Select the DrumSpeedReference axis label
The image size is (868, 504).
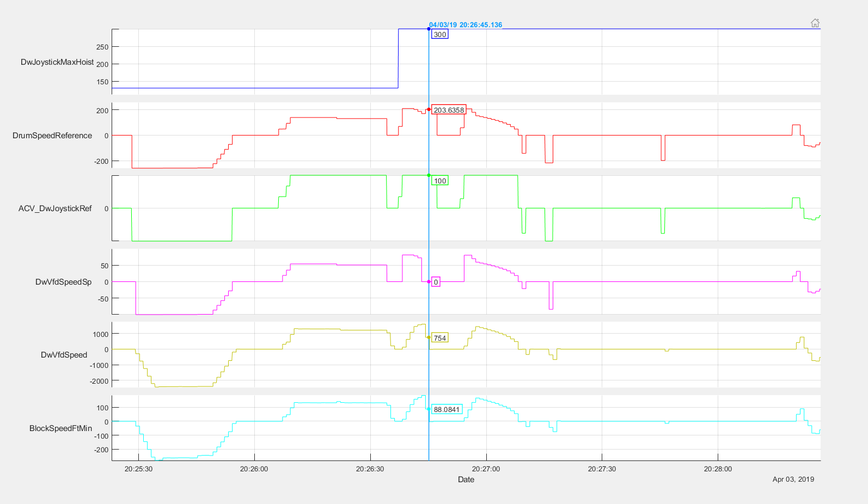[52, 136]
